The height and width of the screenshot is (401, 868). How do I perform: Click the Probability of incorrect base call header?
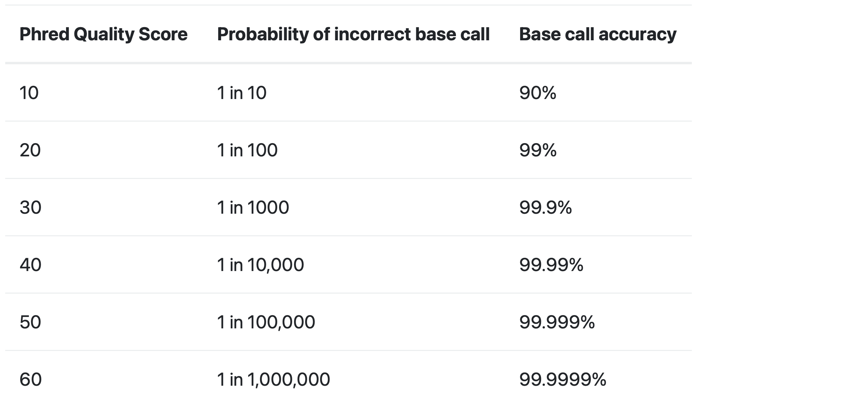[x=353, y=34]
